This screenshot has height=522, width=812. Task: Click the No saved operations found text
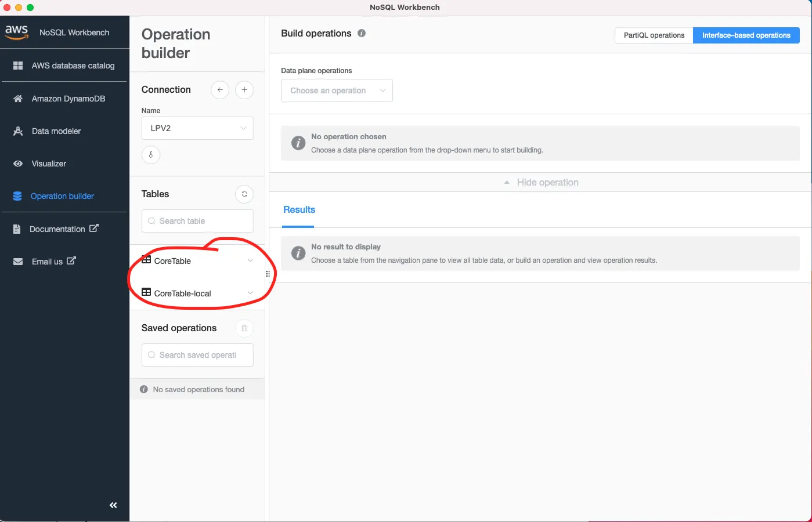click(199, 390)
